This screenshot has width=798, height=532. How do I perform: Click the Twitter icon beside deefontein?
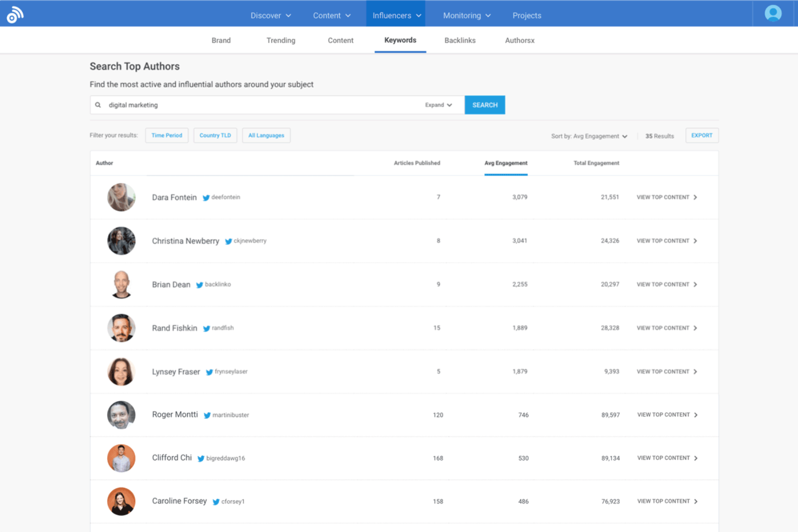[x=207, y=197]
